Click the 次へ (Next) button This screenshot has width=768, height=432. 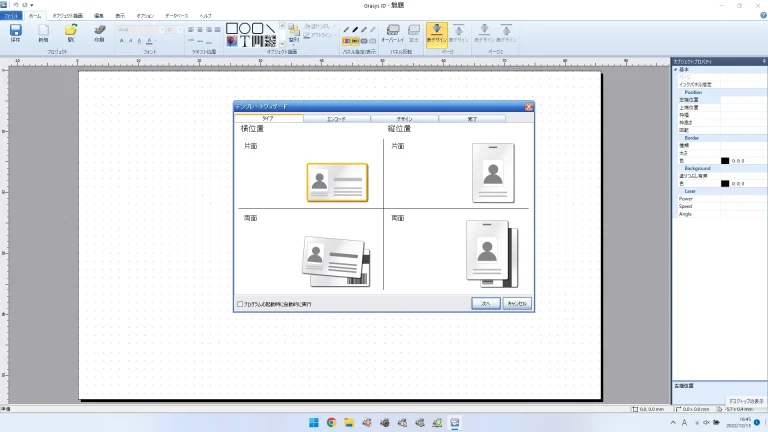click(485, 303)
